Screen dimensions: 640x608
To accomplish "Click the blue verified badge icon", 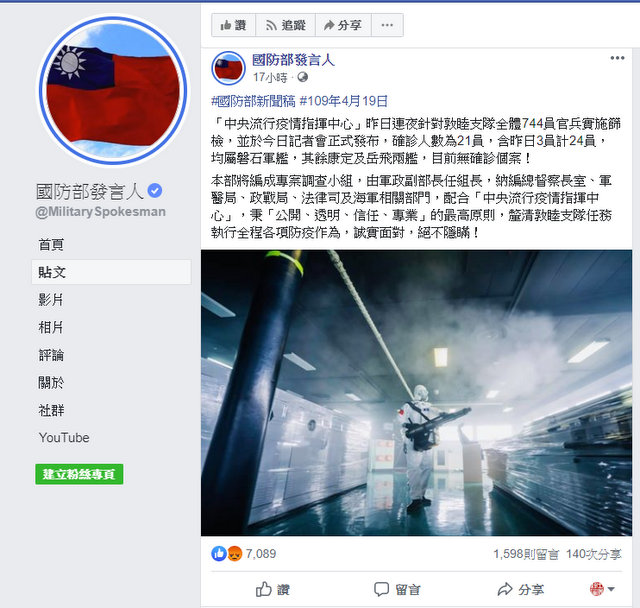I will click(x=155, y=191).
